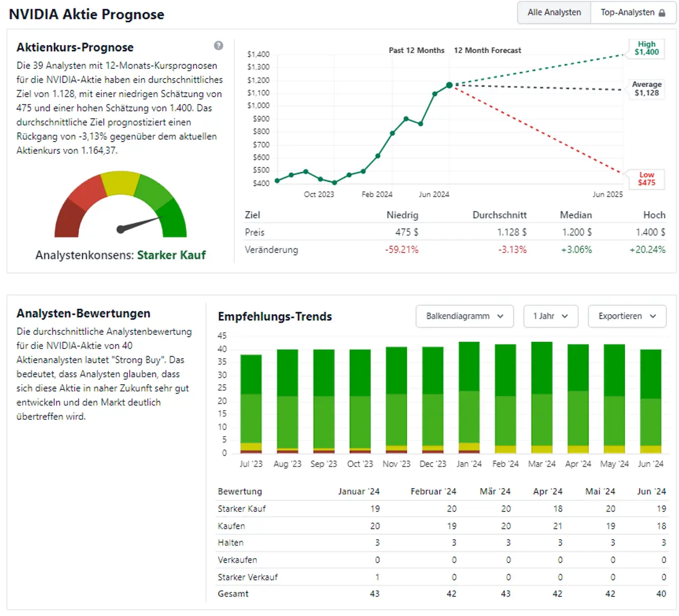The width and height of the screenshot is (679, 616).
Task: Open the Exportieren dropdown menu
Action: point(626,316)
